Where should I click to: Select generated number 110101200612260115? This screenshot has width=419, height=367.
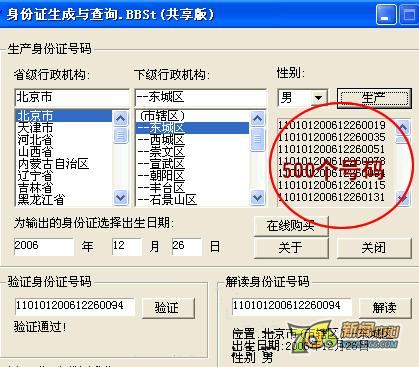[x=332, y=185]
